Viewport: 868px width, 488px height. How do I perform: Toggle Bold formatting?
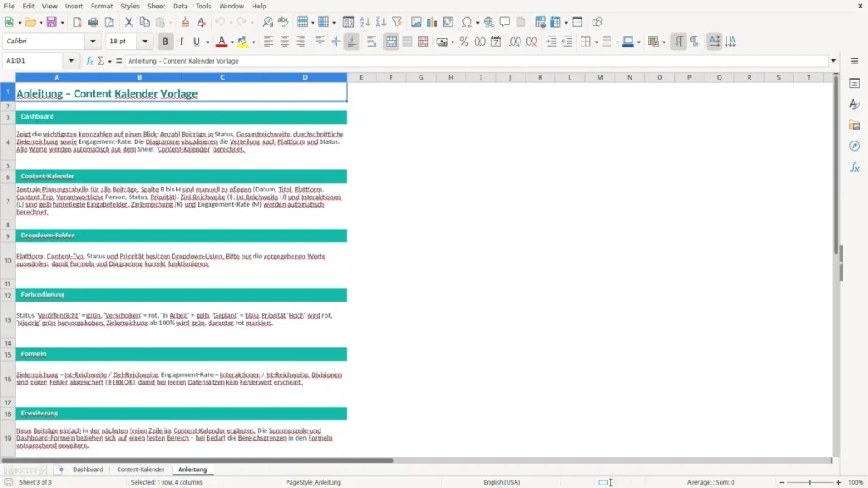(x=165, y=42)
